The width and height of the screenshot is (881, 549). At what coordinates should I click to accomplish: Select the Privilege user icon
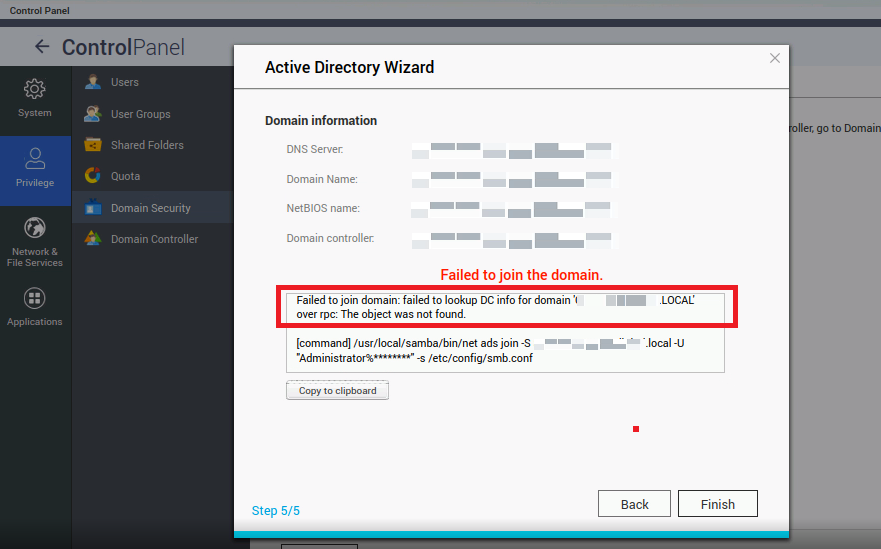[35, 157]
